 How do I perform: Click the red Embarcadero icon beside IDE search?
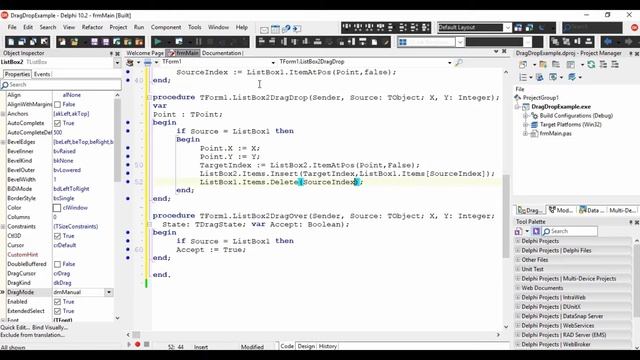635,28
